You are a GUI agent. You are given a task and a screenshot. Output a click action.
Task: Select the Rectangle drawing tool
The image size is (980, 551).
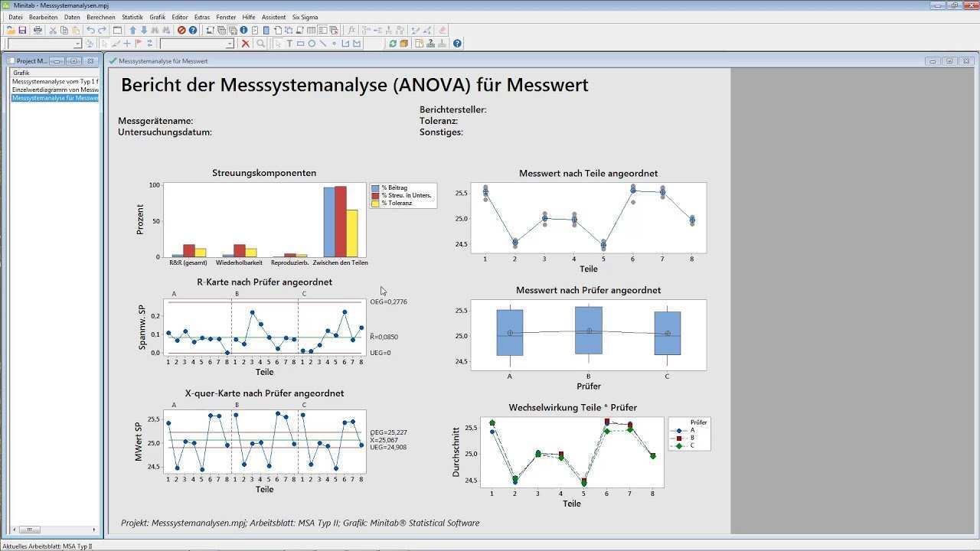[300, 44]
